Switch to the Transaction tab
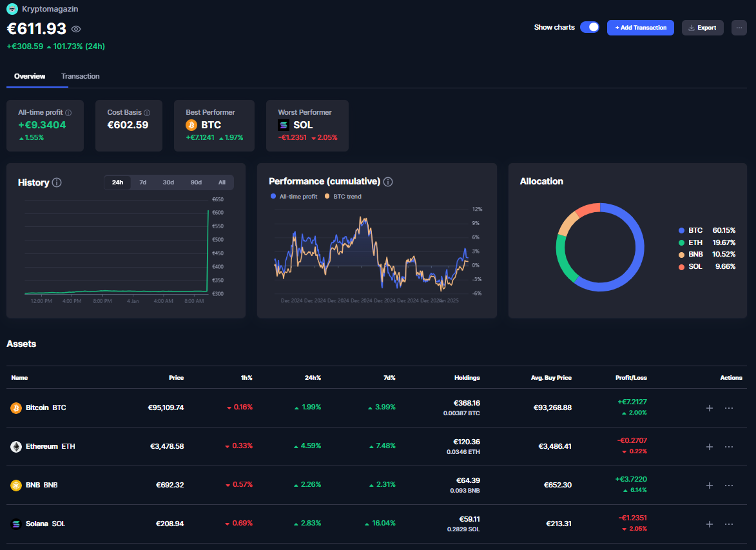Viewport: 756px width, 550px height. pyautogui.click(x=81, y=76)
